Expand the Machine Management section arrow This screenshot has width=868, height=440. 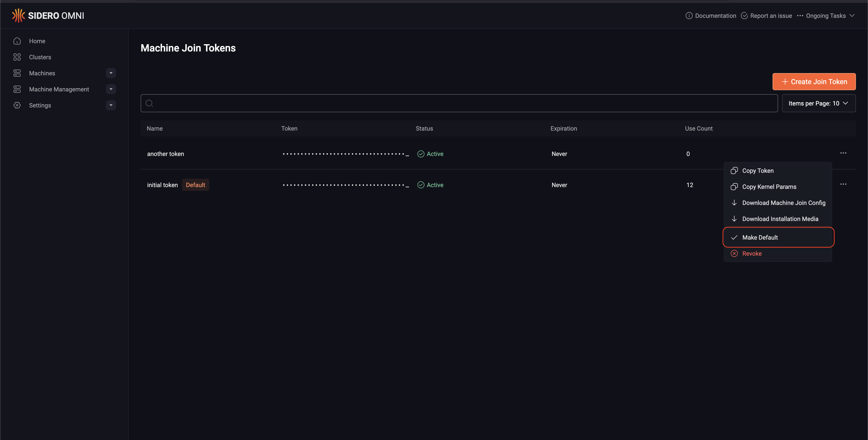coord(111,89)
